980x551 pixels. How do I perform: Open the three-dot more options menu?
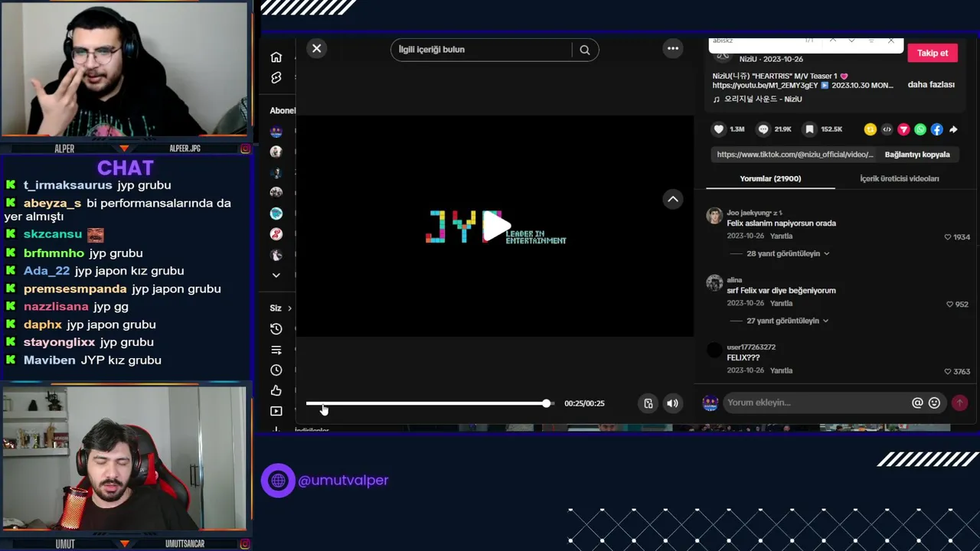point(673,48)
